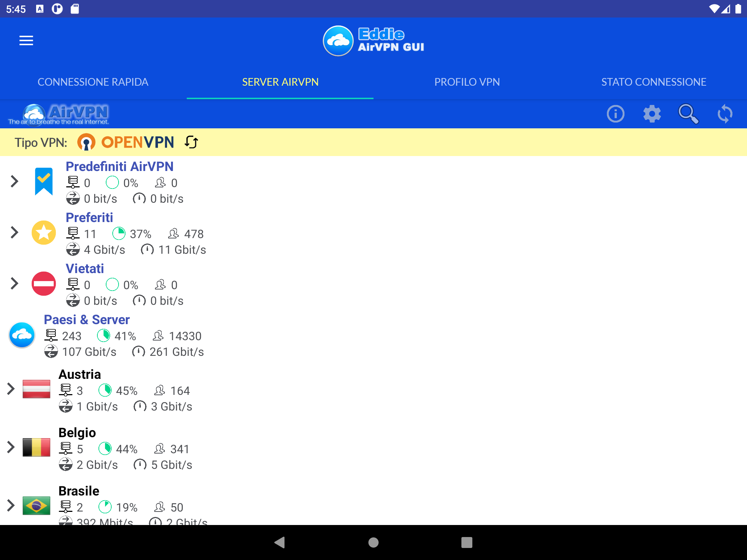This screenshot has height=560, width=747.
Task: Open the Preferiti heading
Action: click(x=89, y=218)
